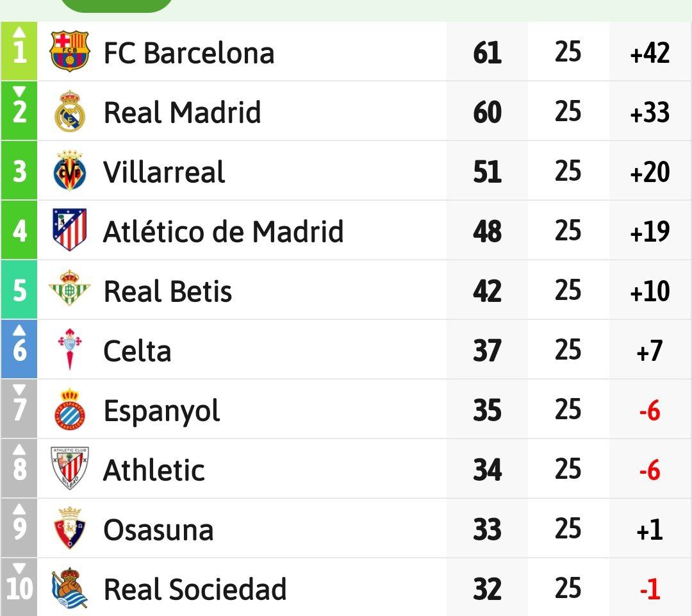Select the Real Sociedad team name
The height and width of the screenshot is (616, 692).
[195, 589]
